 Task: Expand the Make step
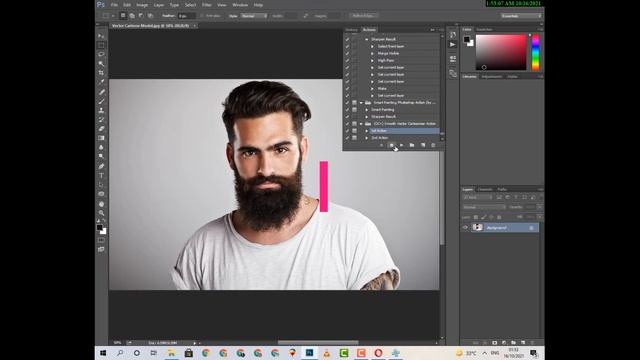click(372, 89)
